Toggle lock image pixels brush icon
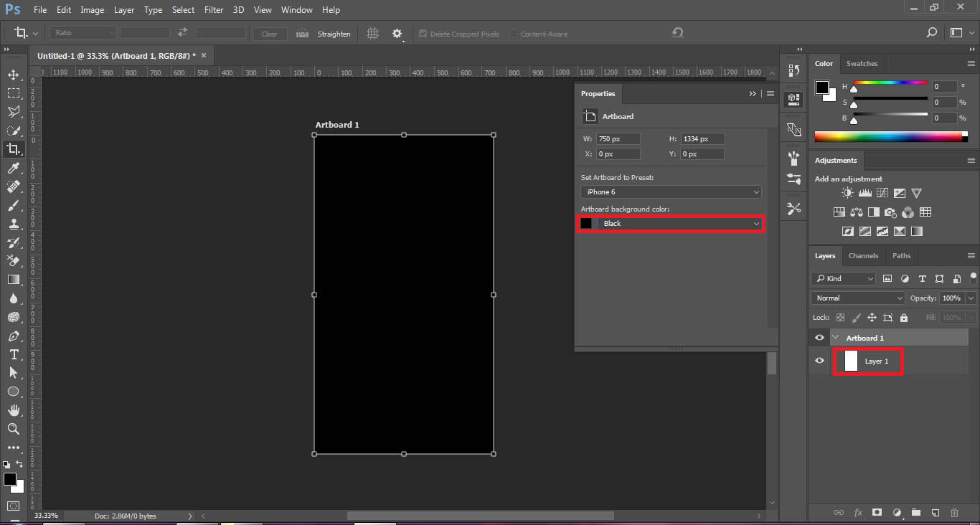This screenshot has width=980, height=525. click(856, 317)
